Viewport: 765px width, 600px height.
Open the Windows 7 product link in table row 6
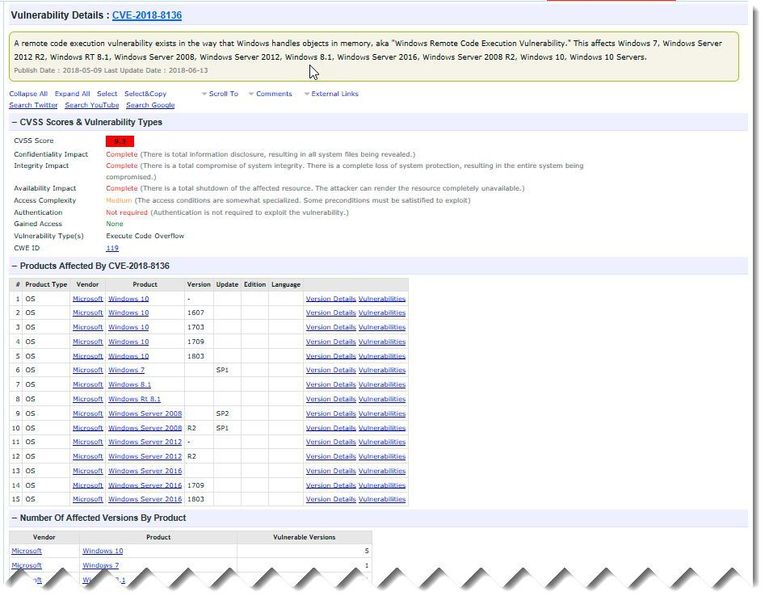click(x=126, y=370)
